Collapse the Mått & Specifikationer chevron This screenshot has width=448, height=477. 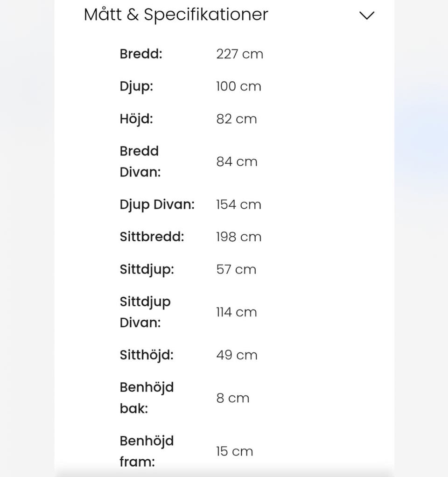tap(367, 15)
